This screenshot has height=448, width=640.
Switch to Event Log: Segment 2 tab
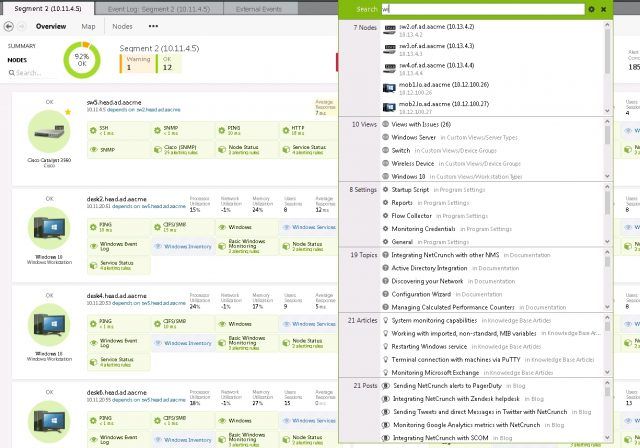coord(159,9)
